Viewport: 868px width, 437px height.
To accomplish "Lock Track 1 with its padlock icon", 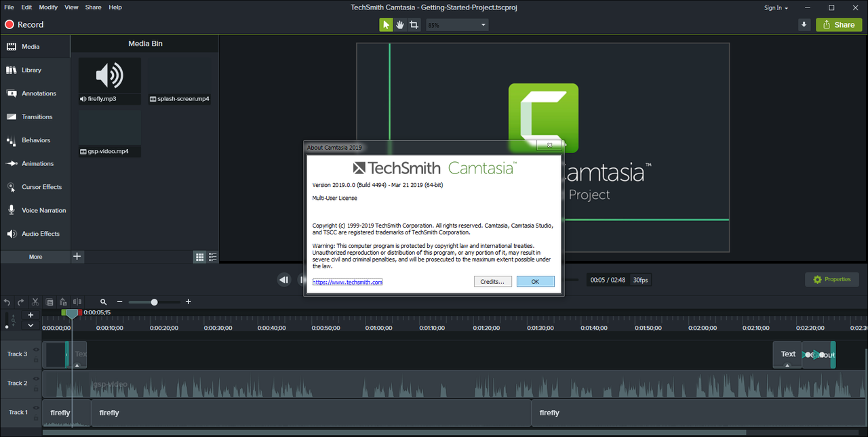I will [x=37, y=417].
